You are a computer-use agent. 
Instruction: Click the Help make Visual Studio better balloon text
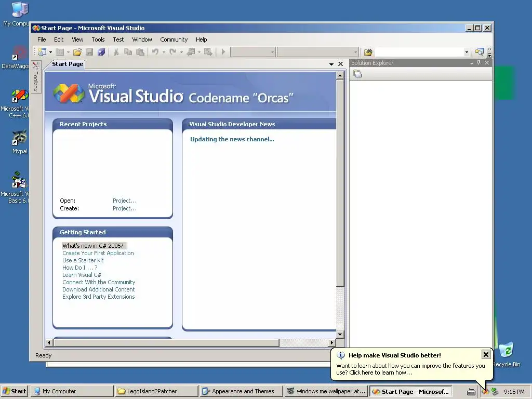tap(410, 369)
